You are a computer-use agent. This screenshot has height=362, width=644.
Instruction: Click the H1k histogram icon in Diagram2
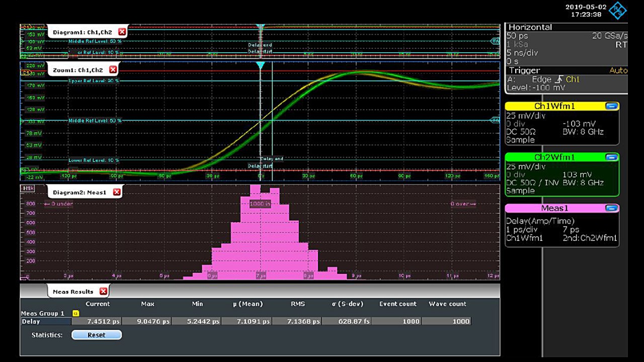[27, 189]
